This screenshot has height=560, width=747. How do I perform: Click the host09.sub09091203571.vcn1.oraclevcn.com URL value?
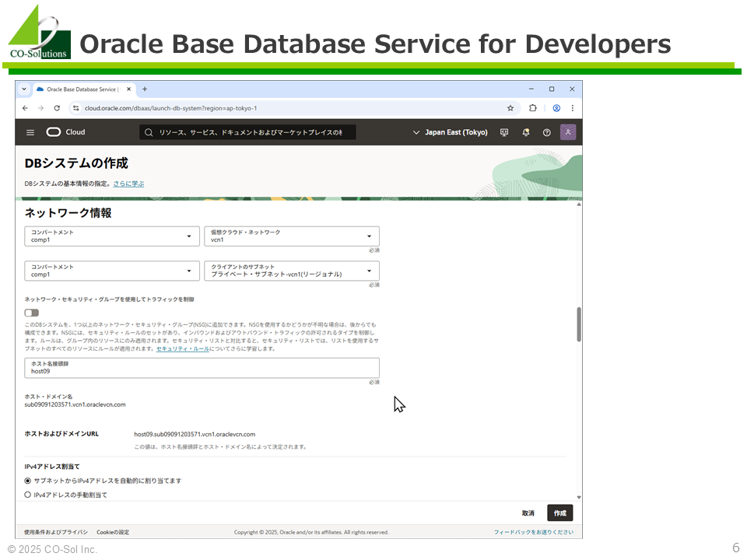pyautogui.click(x=195, y=434)
